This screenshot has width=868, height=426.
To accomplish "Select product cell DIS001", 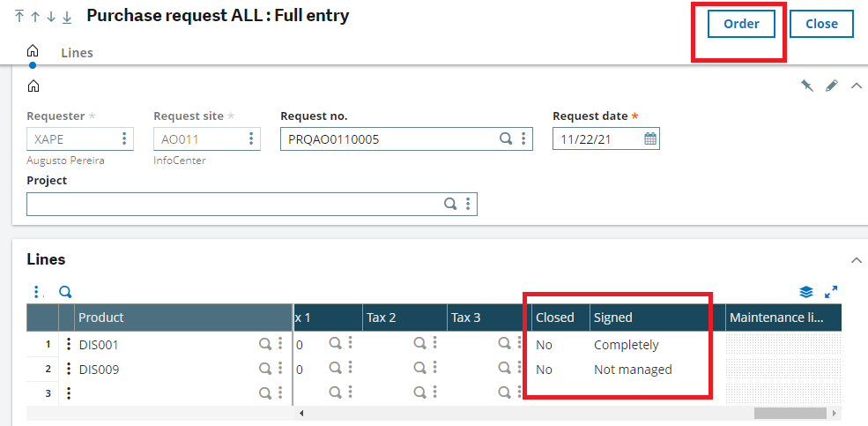I will 99,345.
